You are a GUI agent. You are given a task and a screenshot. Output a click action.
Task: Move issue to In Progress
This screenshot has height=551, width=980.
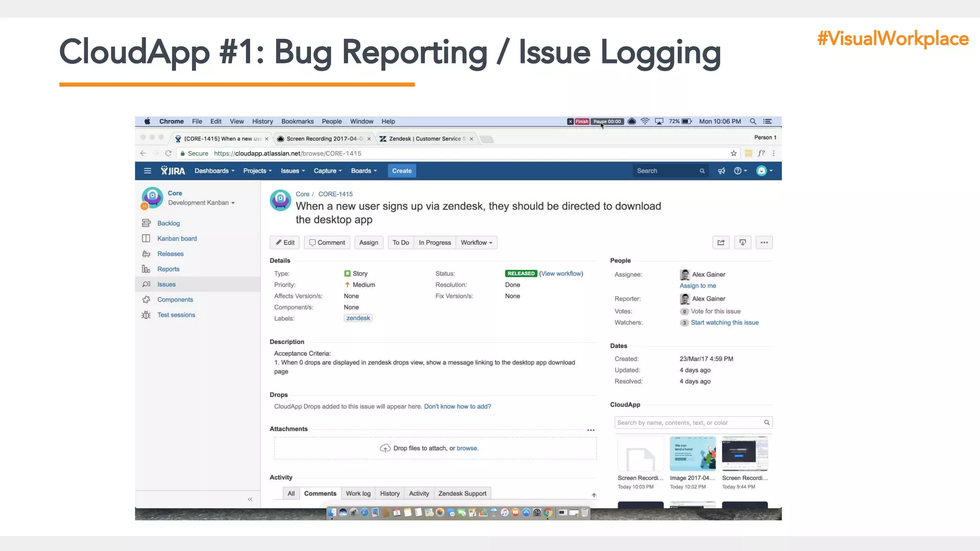[435, 242]
